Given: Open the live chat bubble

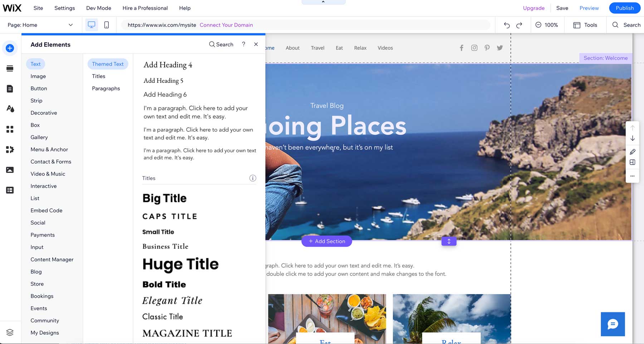Looking at the screenshot, I should click(x=613, y=324).
